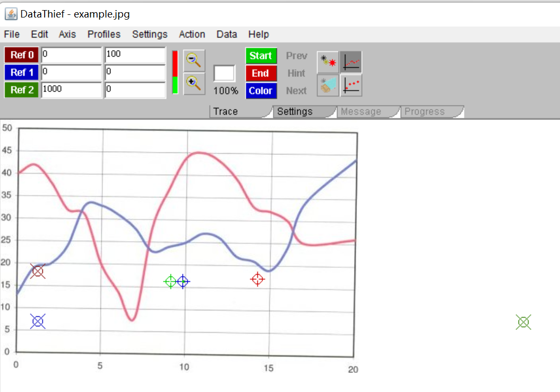This screenshot has height=392, width=560.
Task: Click the green Start point marker on graph
Action: coord(170,282)
